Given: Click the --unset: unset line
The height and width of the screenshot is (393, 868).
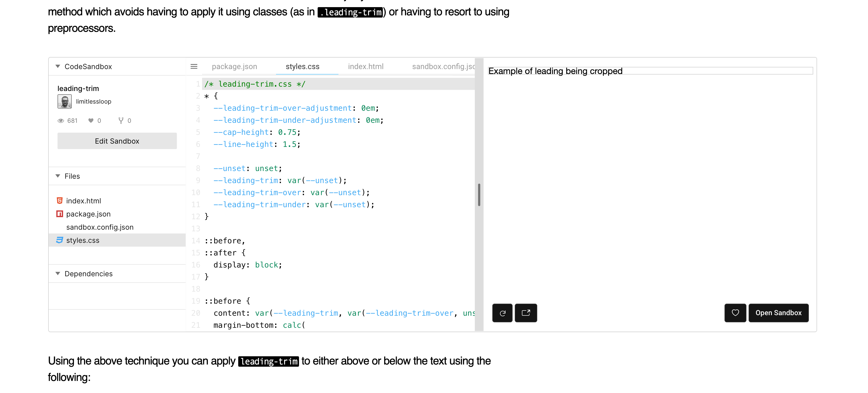Looking at the screenshot, I should pyautogui.click(x=248, y=168).
